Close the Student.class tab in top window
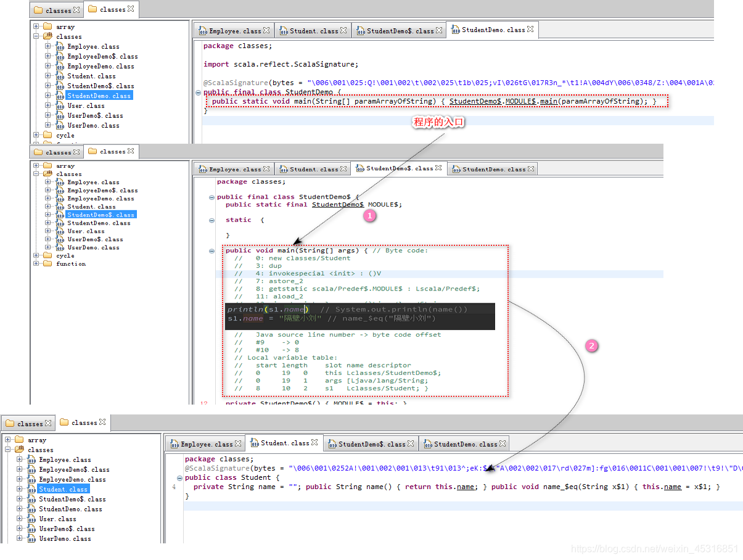Screen dimensions: 743x560 (x=343, y=30)
